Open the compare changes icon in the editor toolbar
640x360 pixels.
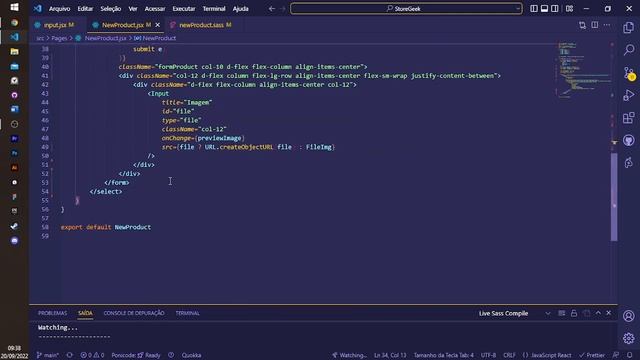pos(582,25)
